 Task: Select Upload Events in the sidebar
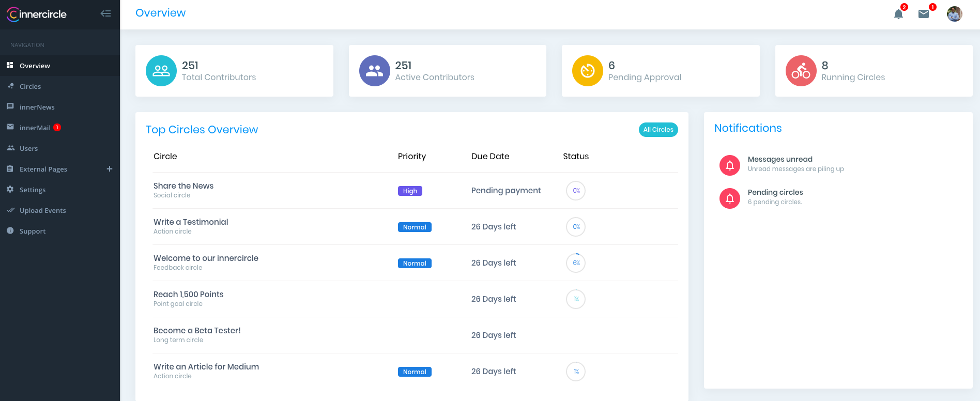42,210
